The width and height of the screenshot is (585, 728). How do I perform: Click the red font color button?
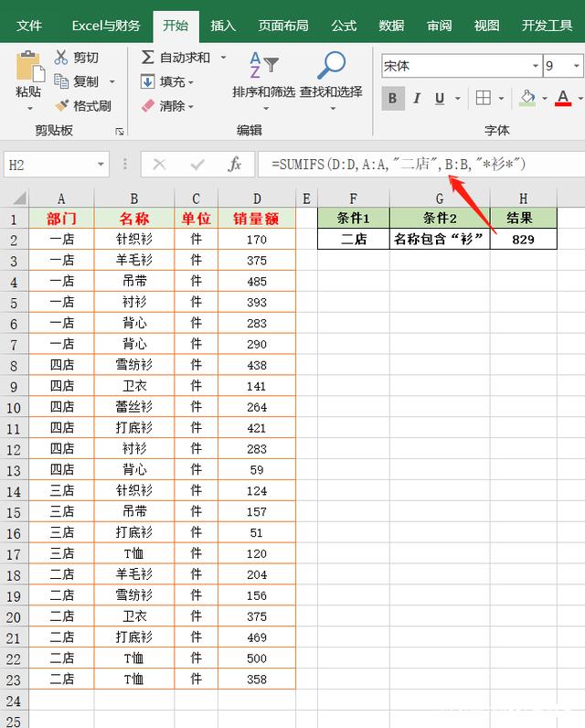tap(563, 98)
